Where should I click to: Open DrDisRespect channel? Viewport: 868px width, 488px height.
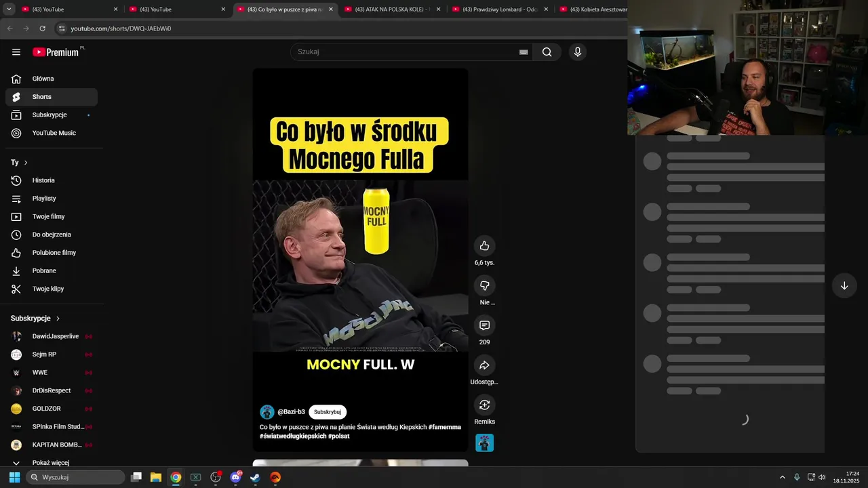52,390
